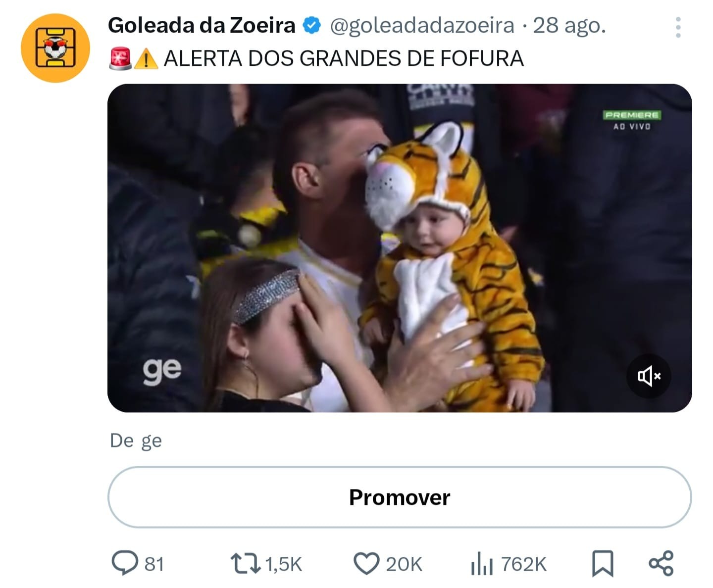Click the Promover button
The width and height of the screenshot is (713, 588).
coord(399,497)
